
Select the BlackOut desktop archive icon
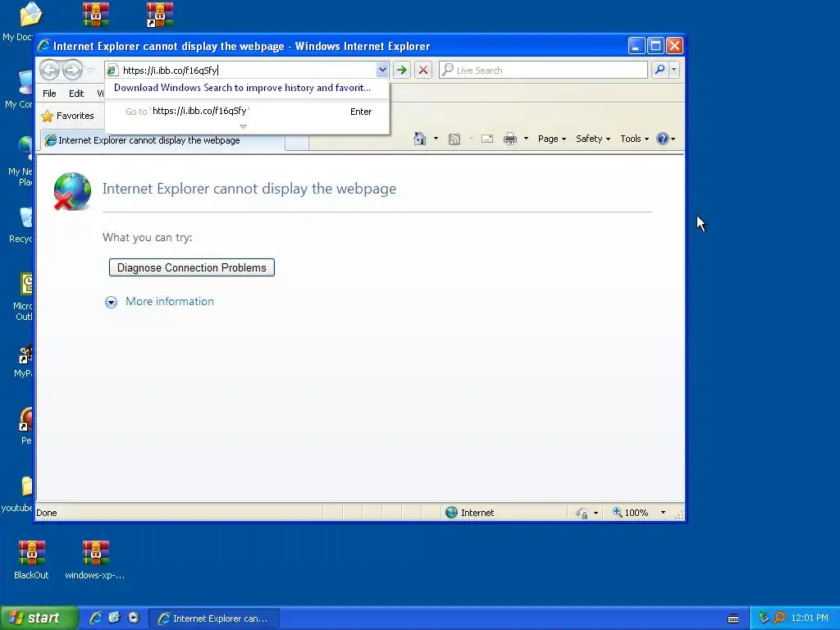click(31, 559)
